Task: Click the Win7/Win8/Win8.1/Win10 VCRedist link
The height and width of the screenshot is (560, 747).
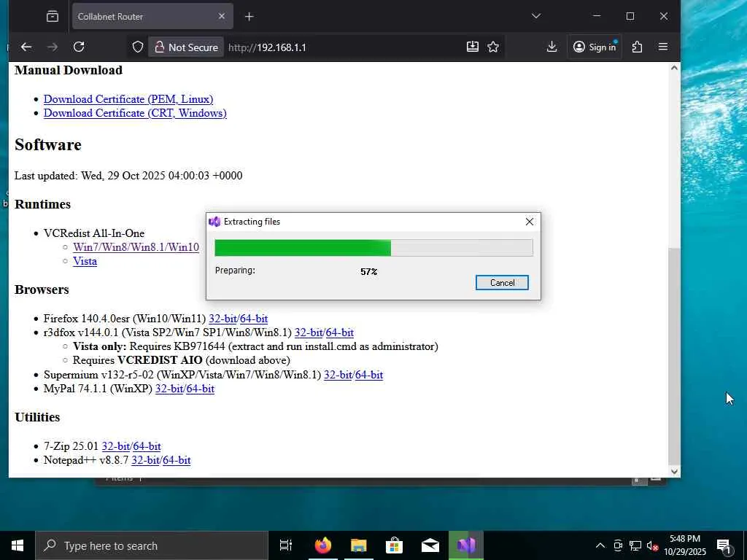Action: point(136,247)
